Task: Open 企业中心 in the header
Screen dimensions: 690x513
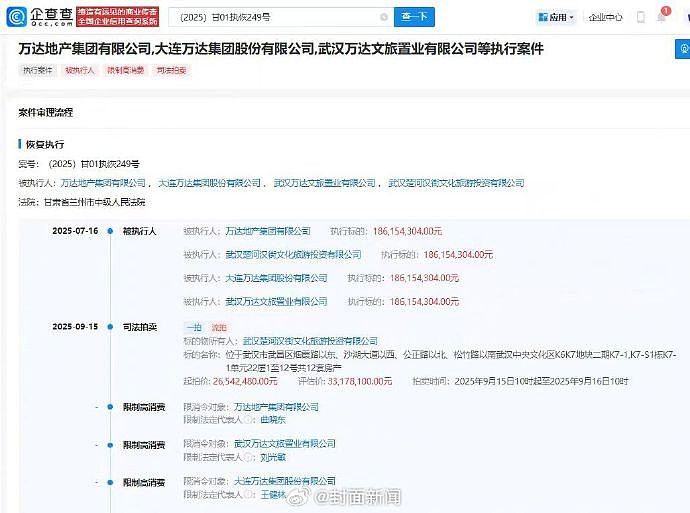Action: tap(606, 17)
